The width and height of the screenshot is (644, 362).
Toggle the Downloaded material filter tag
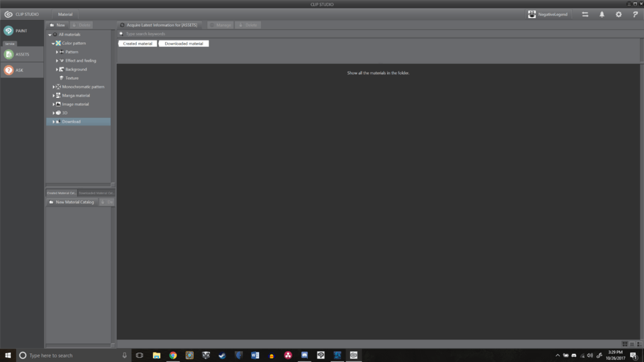[x=184, y=44]
